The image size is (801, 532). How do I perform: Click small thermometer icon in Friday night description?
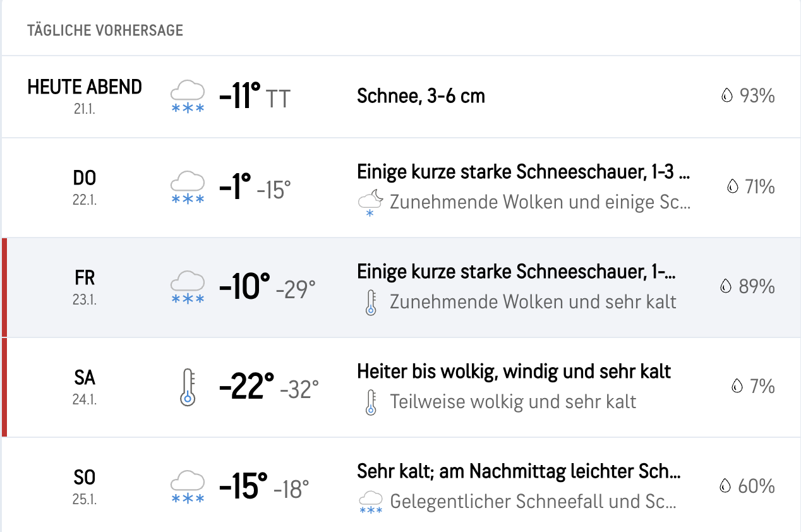coord(371,302)
